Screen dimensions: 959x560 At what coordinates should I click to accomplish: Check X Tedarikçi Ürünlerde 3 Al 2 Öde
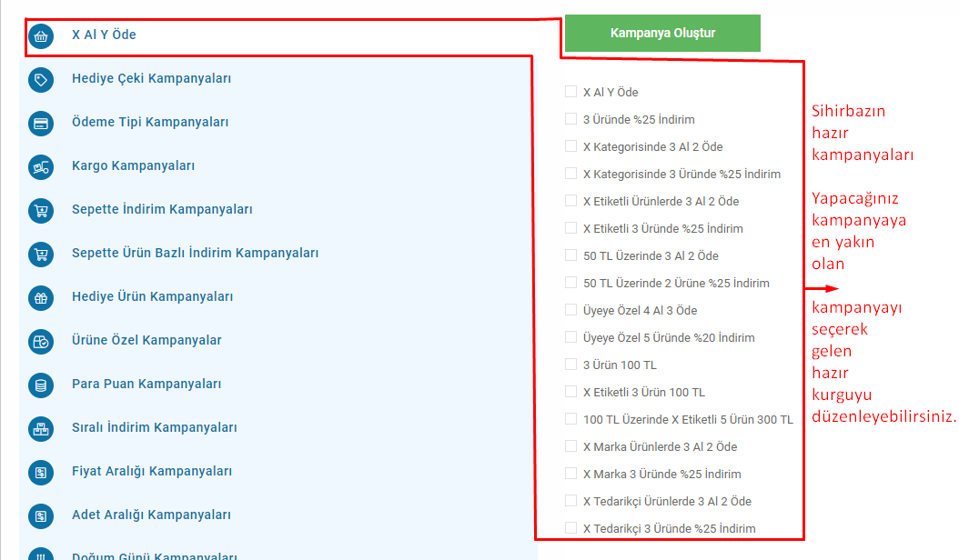point(570,501)
